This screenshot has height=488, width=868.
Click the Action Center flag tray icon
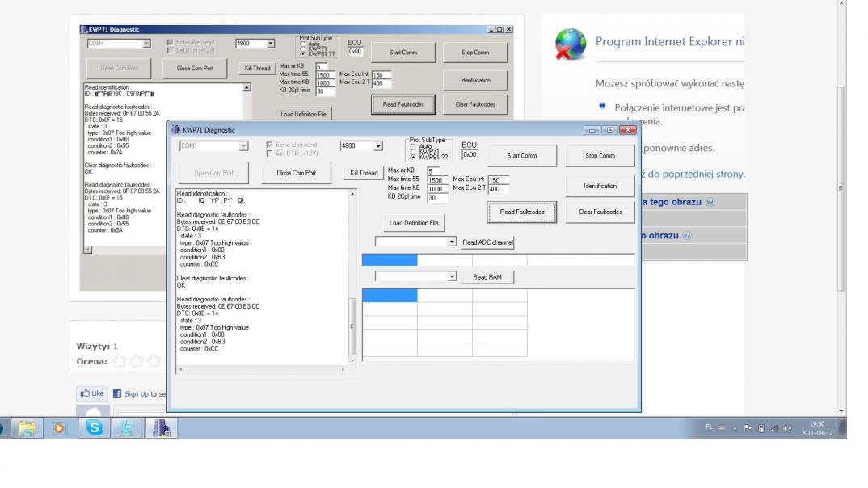[x=748, y=427]
